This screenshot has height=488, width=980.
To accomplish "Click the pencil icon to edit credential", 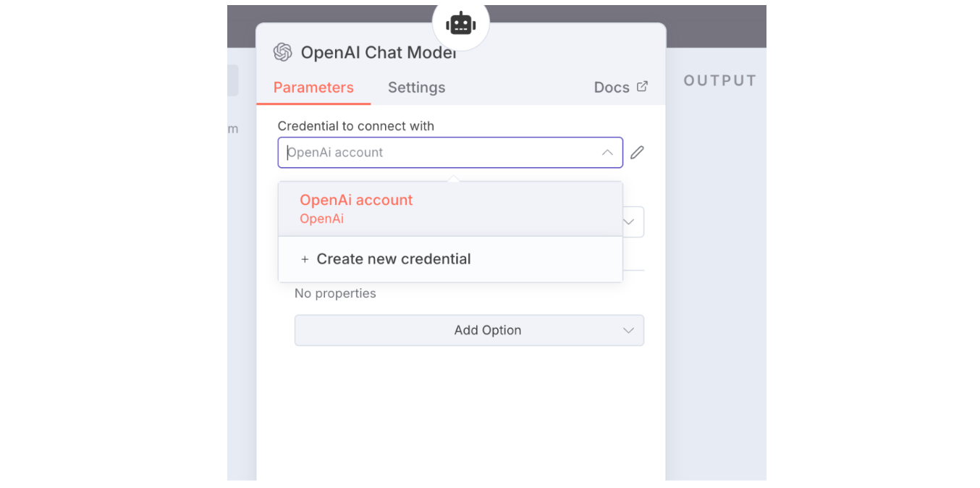I will [x=637, y=152].
